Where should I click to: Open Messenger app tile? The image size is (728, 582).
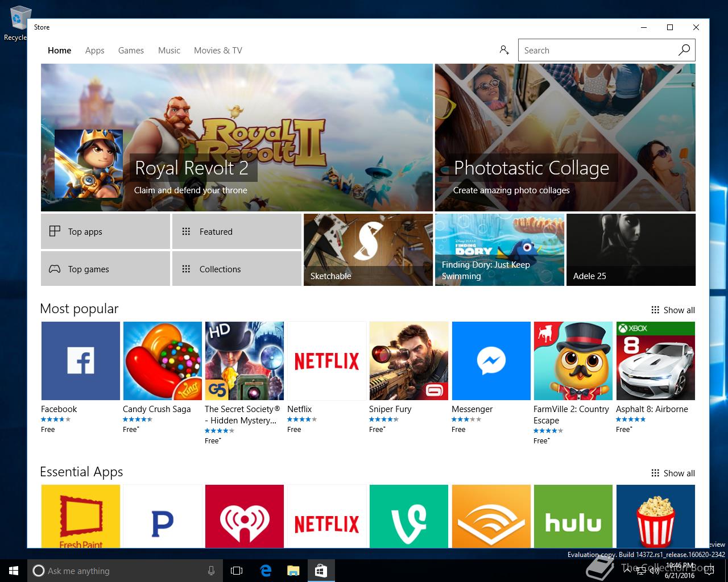[491, 361]
